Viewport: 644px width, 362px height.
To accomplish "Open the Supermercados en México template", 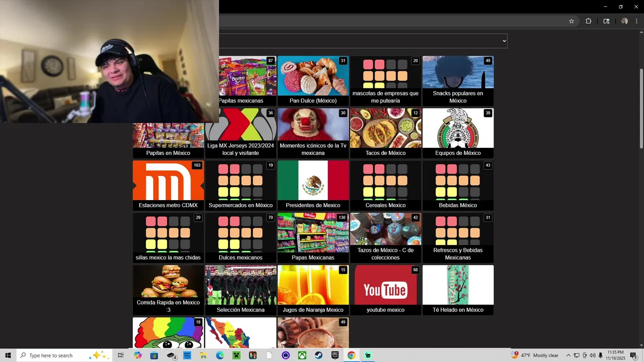I will pyautogui.click(x=240, y=185).
